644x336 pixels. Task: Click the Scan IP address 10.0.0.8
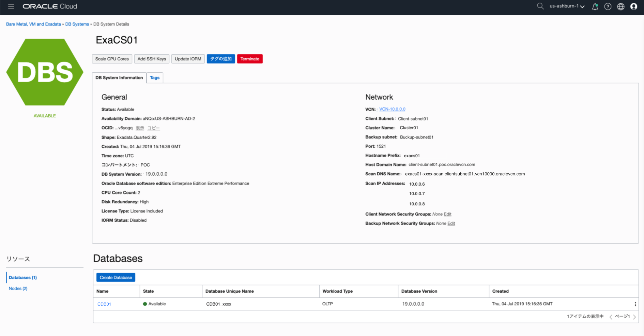point(417,204)
